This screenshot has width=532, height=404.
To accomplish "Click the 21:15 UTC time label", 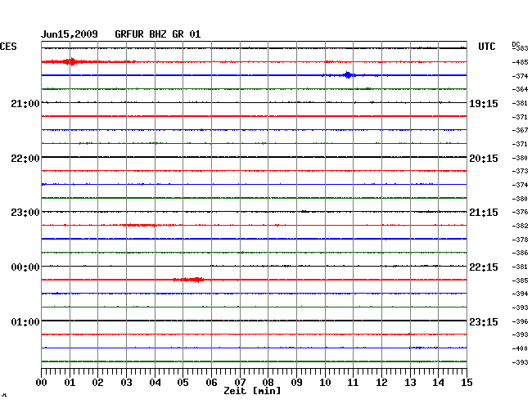I will coord(484,213).
